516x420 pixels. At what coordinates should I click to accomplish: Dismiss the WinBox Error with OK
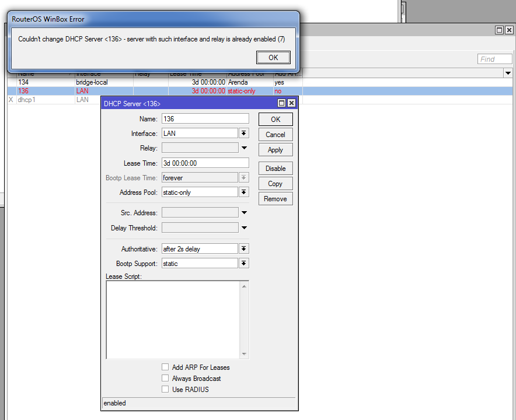click(x=273, y=58)
